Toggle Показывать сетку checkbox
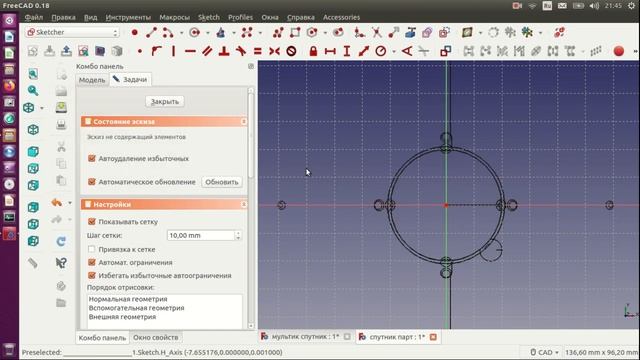The height and width of the screenshot is (360, 640). 92,222
